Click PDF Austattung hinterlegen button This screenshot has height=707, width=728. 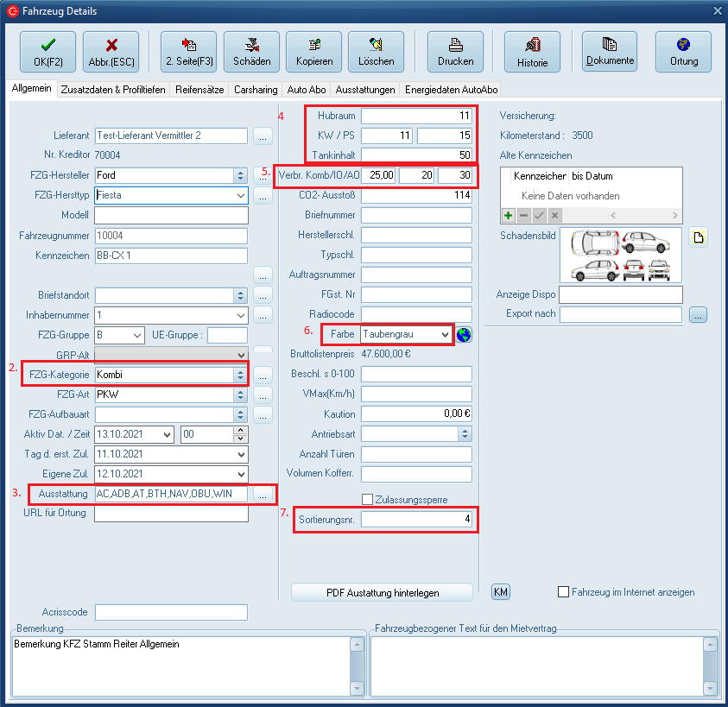point(383,592)
